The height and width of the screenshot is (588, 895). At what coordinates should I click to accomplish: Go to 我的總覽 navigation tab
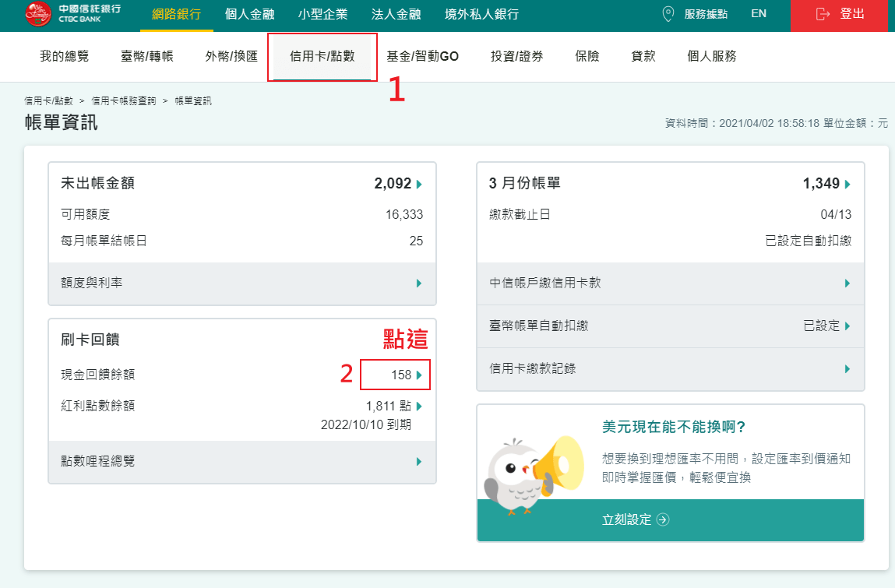click(x=65, y=56)
